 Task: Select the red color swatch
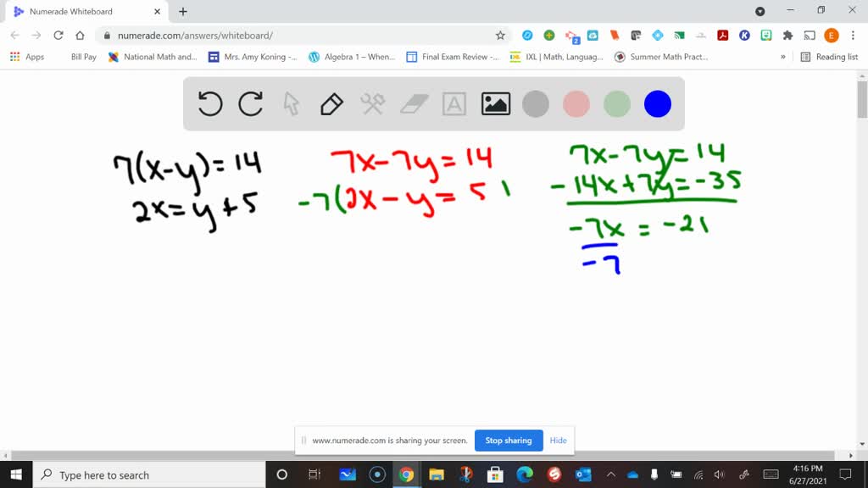tap(576, 103)
